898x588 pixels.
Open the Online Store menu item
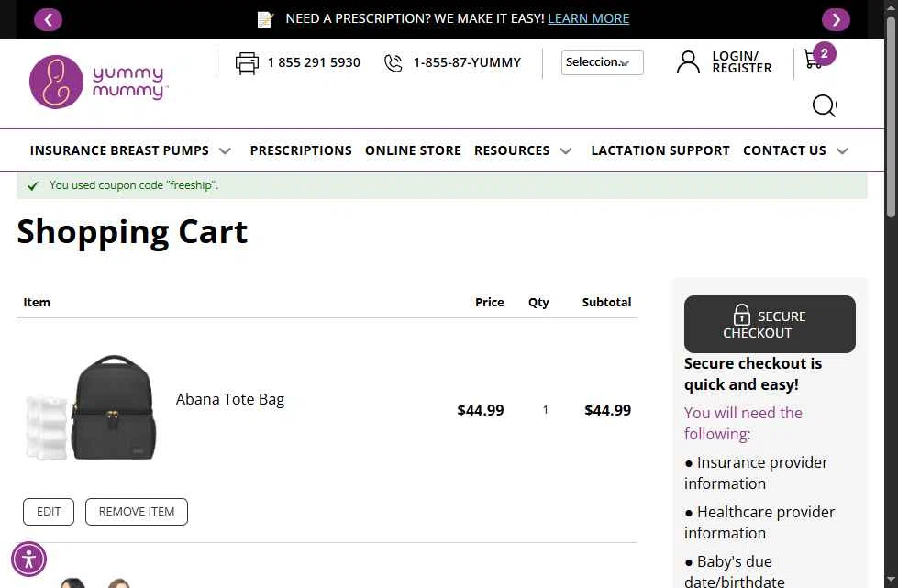413,150
